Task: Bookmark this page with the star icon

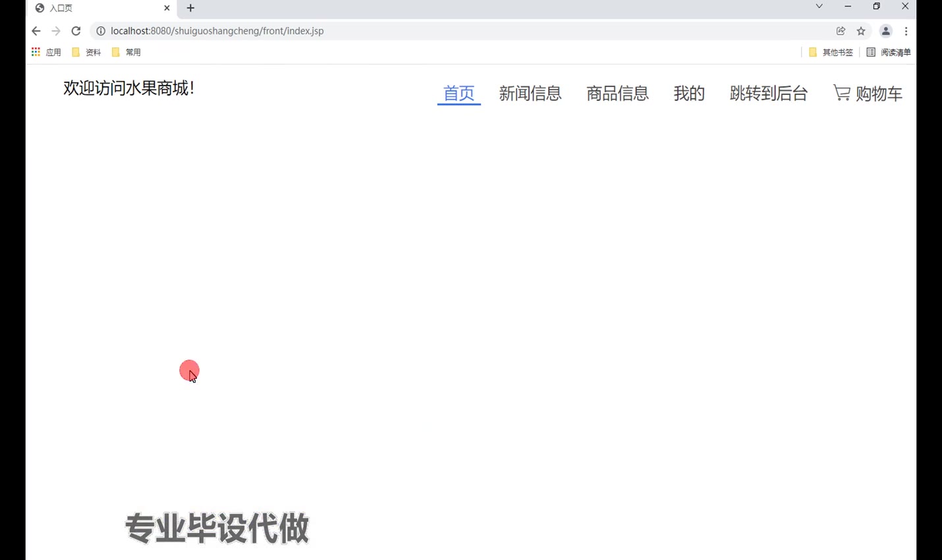Action: [x=861, y=31]
